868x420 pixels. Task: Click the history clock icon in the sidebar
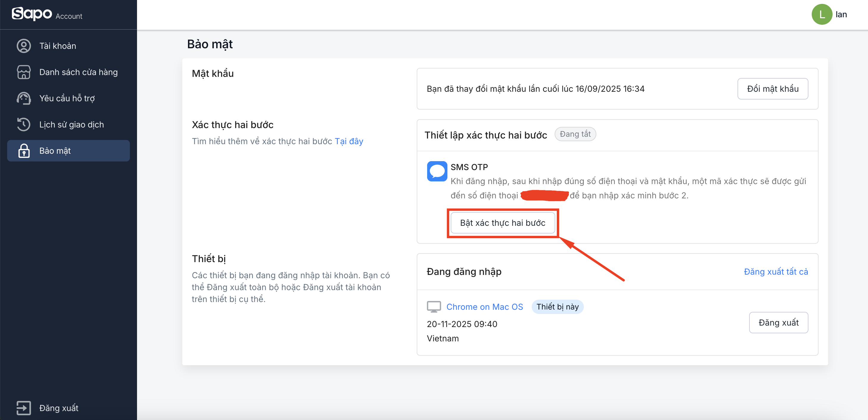pyautogui.click(x=24, y=125)
